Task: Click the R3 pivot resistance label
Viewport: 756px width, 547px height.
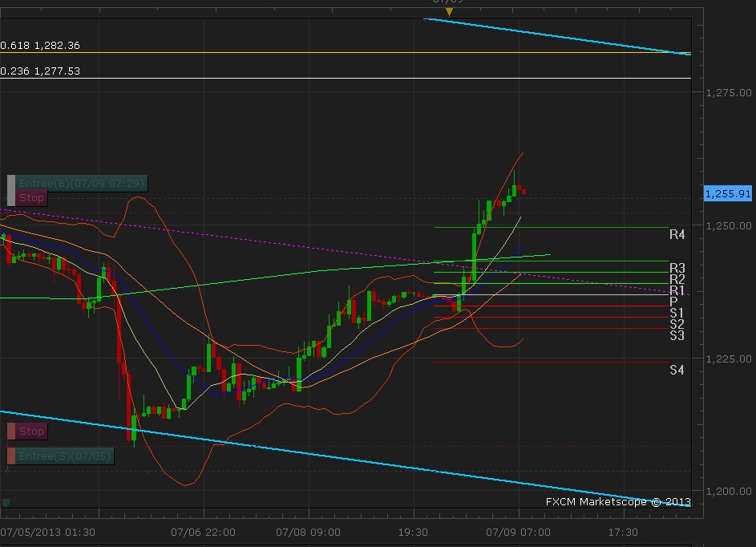Action: 677,268
